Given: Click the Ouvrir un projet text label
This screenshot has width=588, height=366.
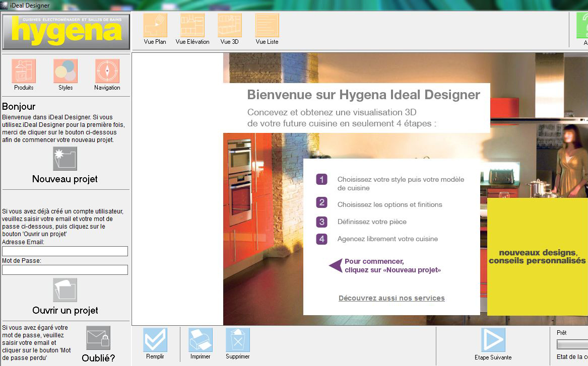Looking at the screenshot, I should (66, 311).
